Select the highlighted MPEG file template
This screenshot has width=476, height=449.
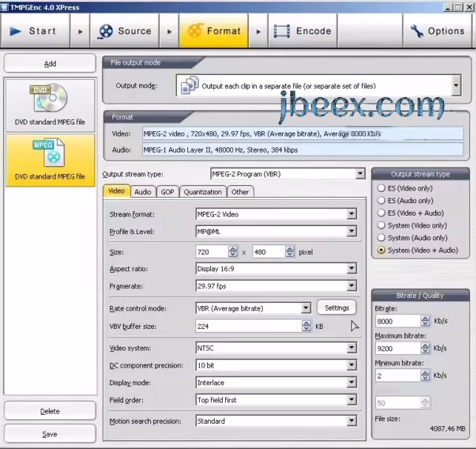click(x=50, y=160)
